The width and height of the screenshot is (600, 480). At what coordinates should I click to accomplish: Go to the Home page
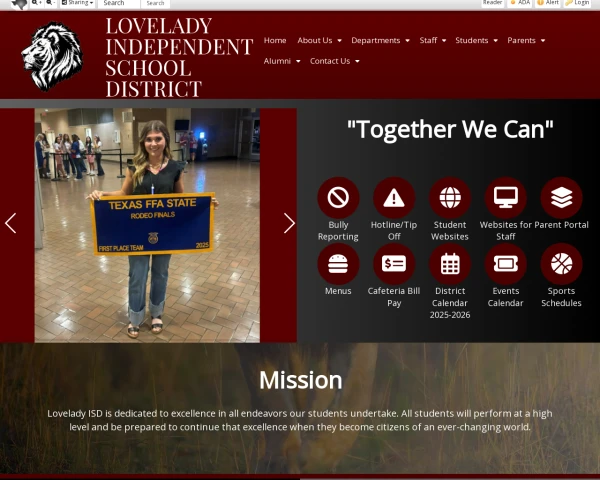coord(275,41)
